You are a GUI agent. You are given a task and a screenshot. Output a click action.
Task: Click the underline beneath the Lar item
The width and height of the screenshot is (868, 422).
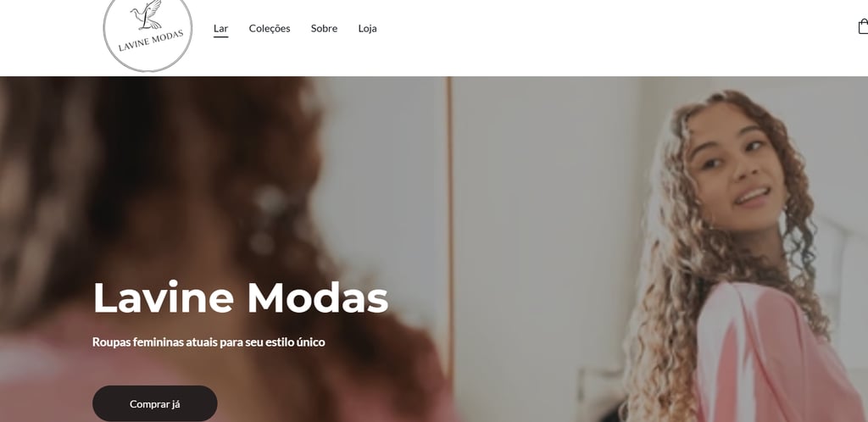click(x=221, y=37)
